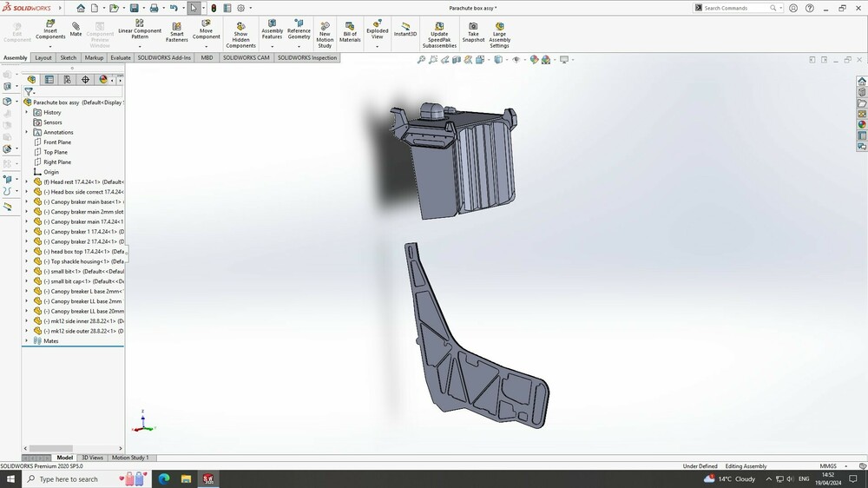
Task: Click the Search Commands input field
Action: click(x=733, y=8)
